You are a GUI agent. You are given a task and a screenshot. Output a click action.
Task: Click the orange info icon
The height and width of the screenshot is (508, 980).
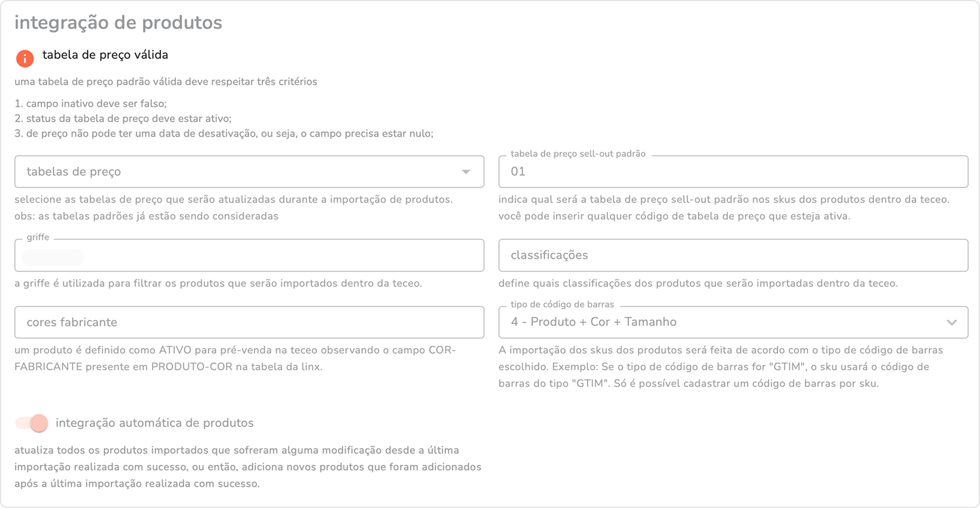click(25, 58)
